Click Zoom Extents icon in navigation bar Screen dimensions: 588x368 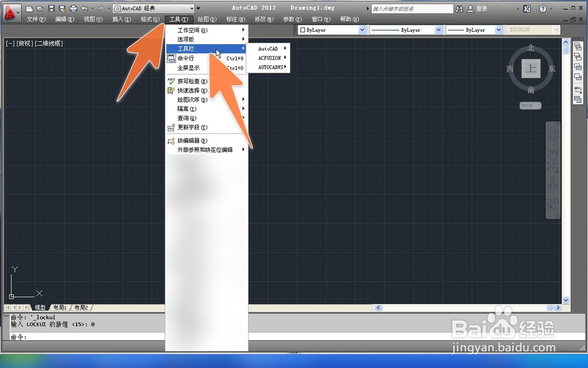pos(553,167)
